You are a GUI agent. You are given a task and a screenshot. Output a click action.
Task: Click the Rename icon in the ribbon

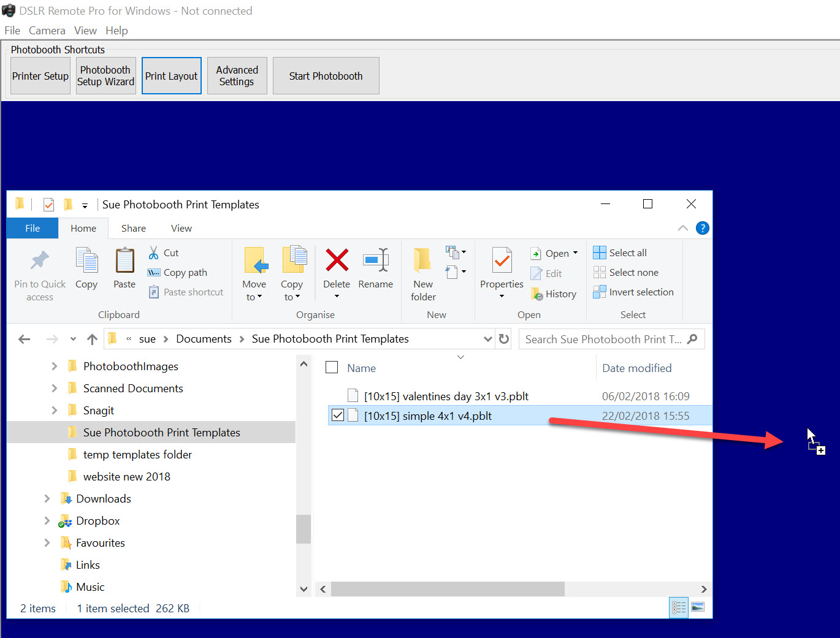click(376, 260)
